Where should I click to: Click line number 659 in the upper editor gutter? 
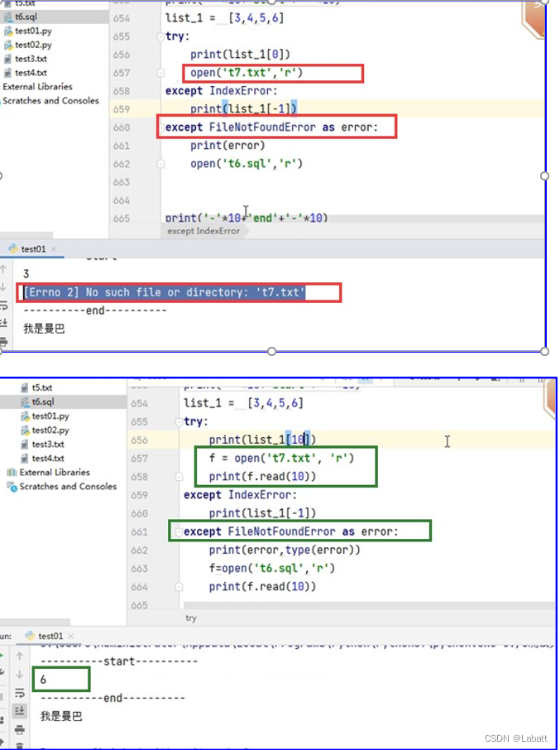[x=122, y=109]
